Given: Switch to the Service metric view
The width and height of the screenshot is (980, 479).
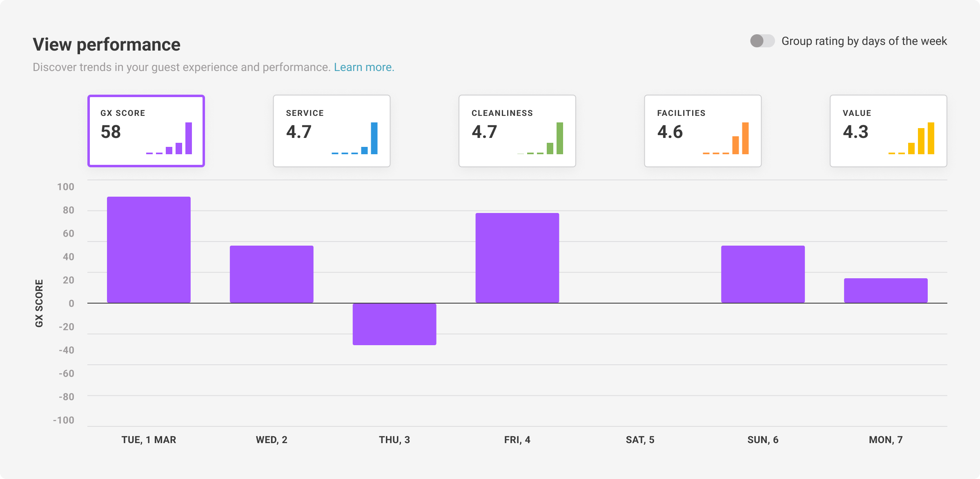Looking at the screenshot, I should click(332, 131).
